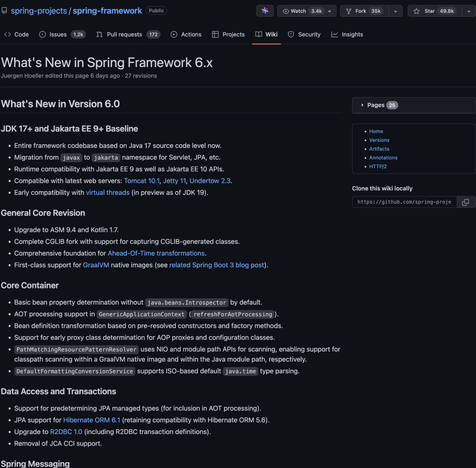
Task: Click the Projects table icon
Action: (215, 34)
